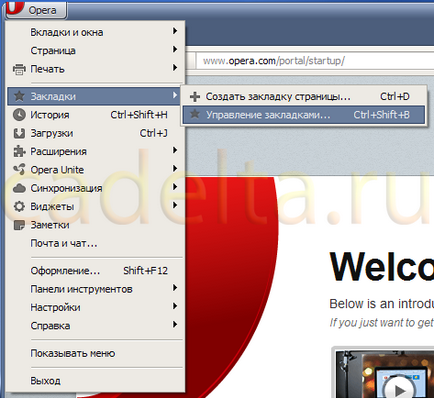Expand the Закладки submenu arrow
The height and width of the screenshot is (399, 434).
[x=175, y=95]
